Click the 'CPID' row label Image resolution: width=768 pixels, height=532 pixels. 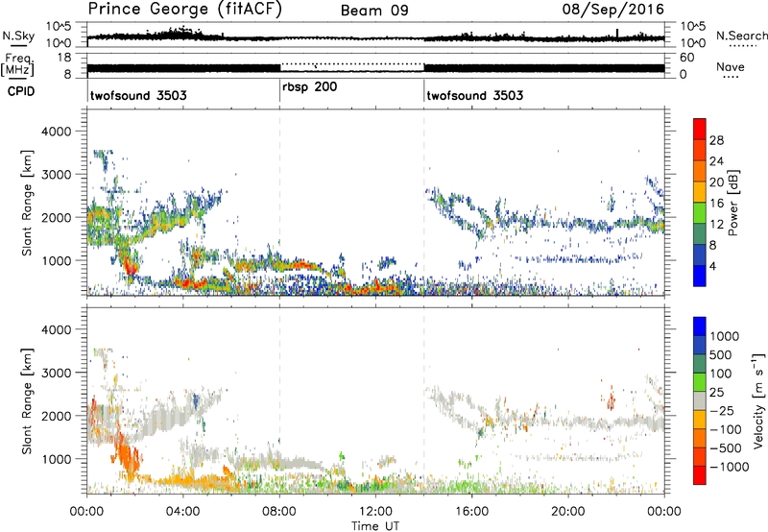[x=21, y=91]
